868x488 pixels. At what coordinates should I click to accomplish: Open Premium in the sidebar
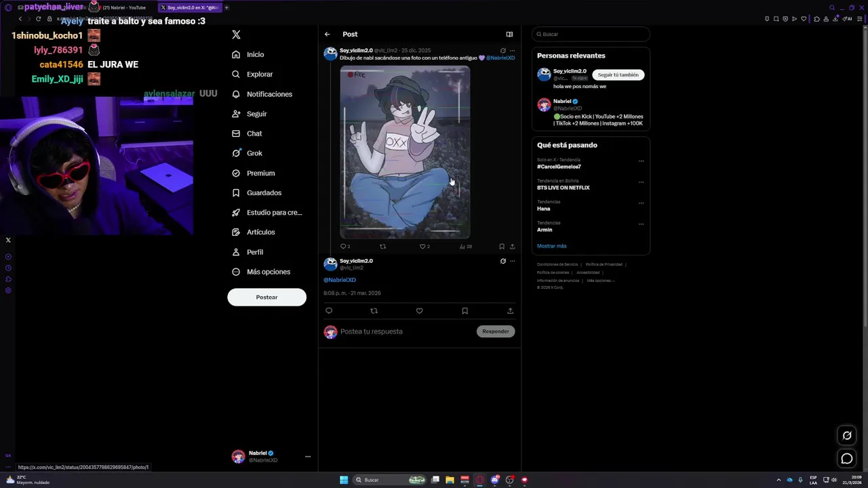tap(254, 173)
